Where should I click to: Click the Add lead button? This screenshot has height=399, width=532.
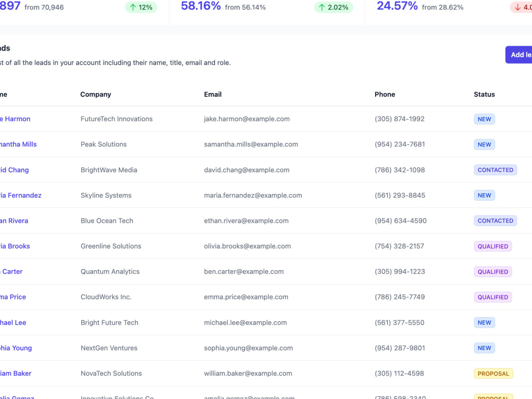519,55
